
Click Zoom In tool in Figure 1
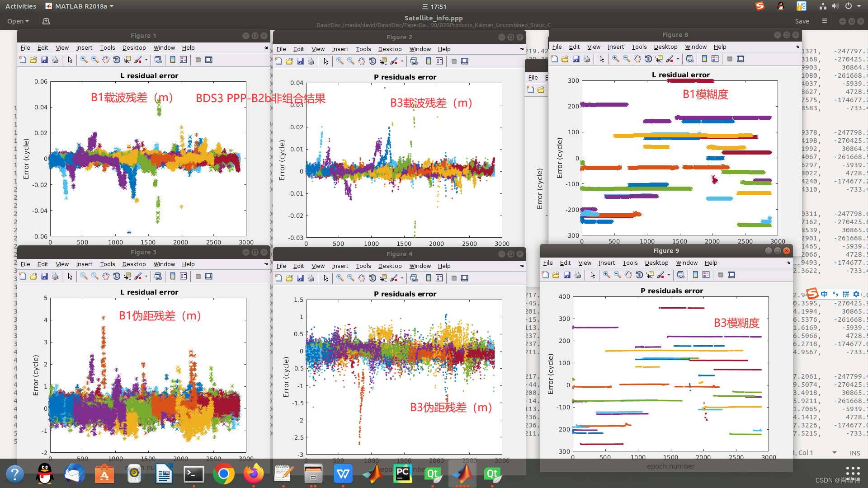[x=84, y=60]
